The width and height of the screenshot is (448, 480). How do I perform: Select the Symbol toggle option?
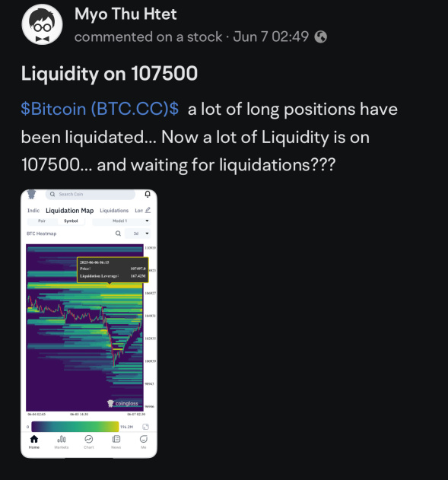coord(71,221)
